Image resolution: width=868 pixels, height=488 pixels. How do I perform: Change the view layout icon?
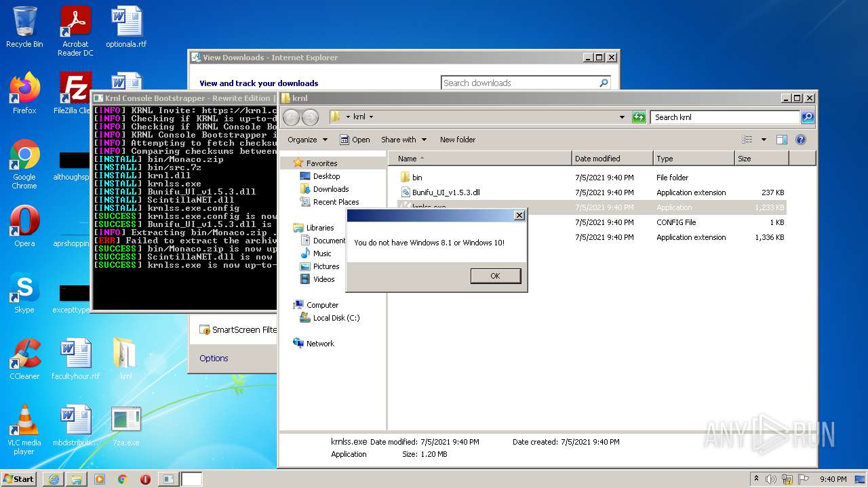point(747,140)
